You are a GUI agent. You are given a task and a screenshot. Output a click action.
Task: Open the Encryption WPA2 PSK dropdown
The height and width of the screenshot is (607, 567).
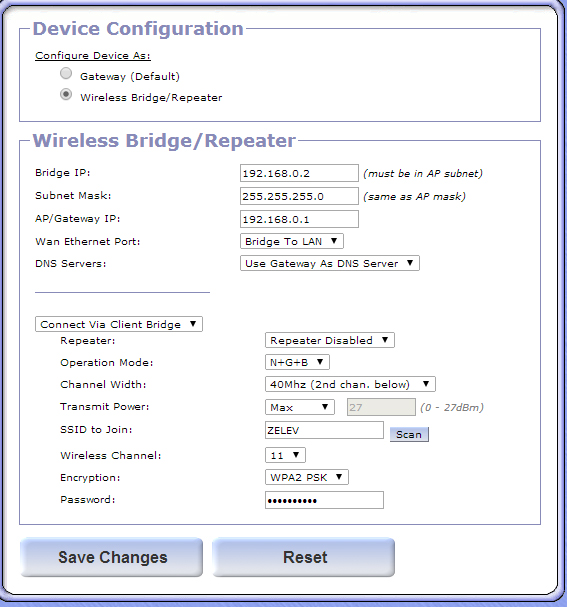point(307,477)
